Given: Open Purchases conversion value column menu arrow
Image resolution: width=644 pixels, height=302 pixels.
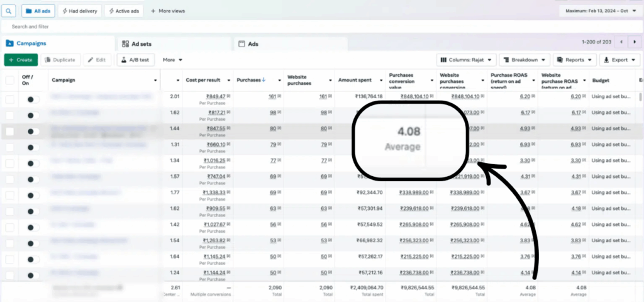Looking at the screenshot, I should (x=432, y=81).
